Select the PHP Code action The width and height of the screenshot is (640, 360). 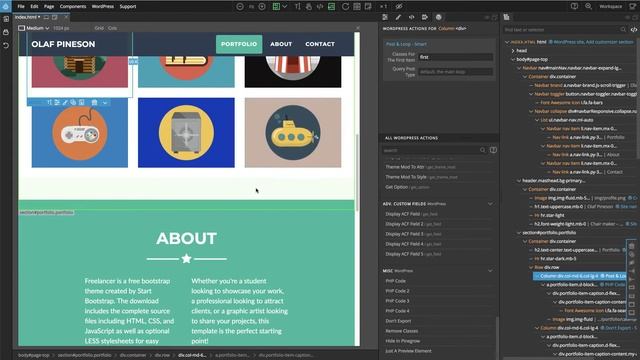[396, 281]
